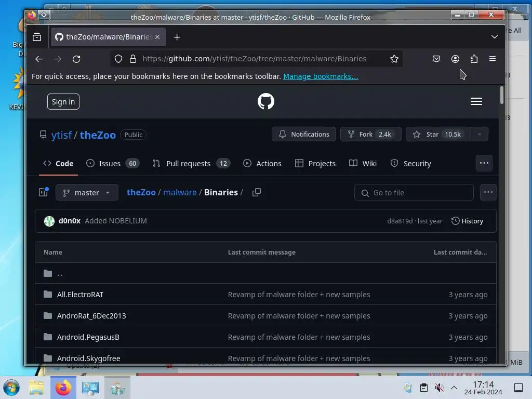Open the Pocket save icon

436,59
